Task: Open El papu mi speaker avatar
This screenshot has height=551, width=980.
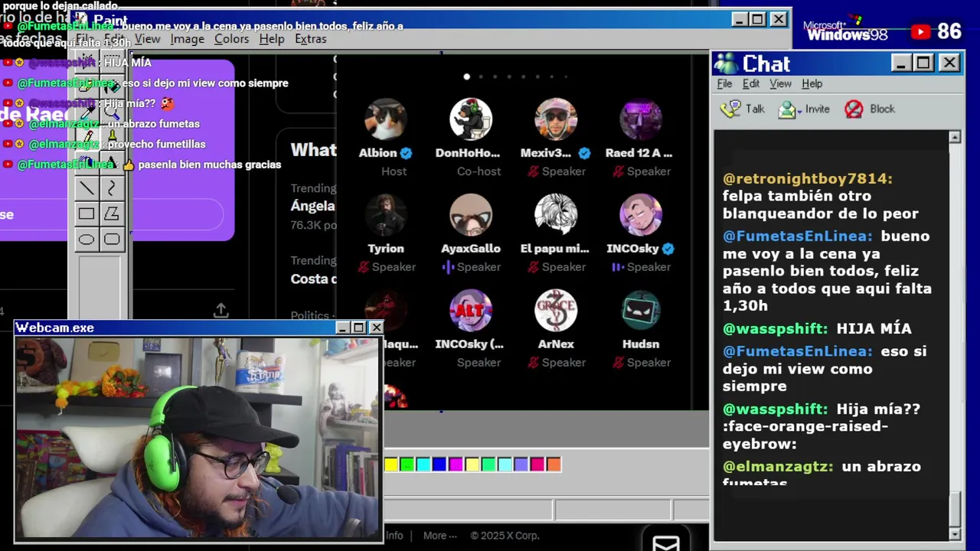Action: pos(556,215)
